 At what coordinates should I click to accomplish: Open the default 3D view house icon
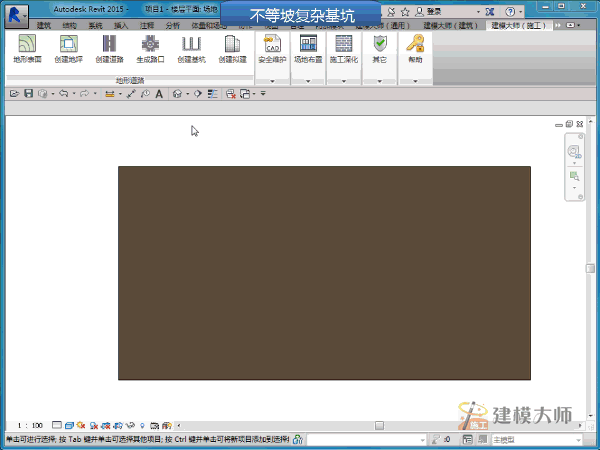click(x=177, y=94)
